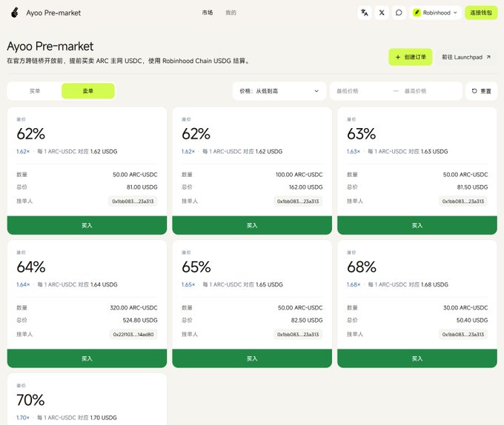This screenshot has width=504, height=425.
Task: Click the 最低价格 input field
Action: click(362, 91)
